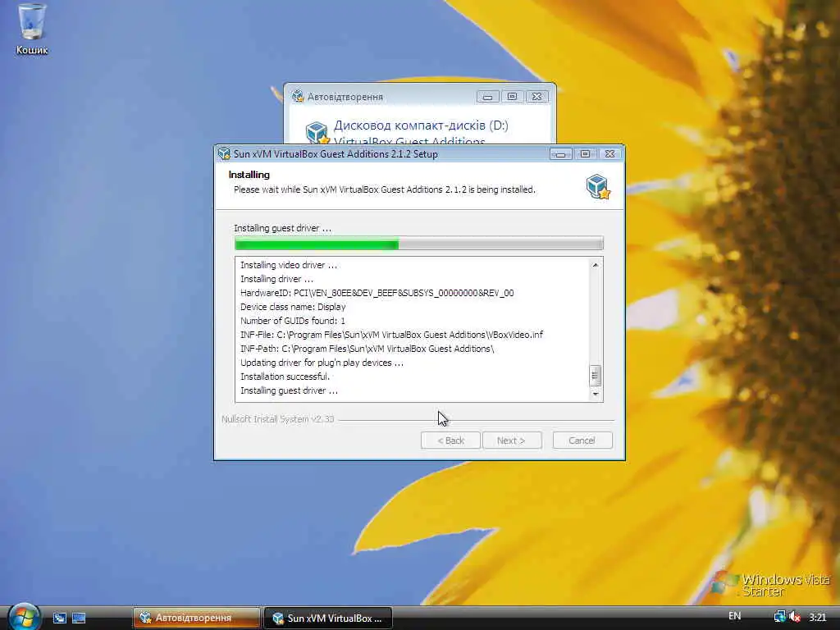The width and height of the screenshot is (840, 630).
Task: Open the Windows Start orb
Action: coord(24,617)
